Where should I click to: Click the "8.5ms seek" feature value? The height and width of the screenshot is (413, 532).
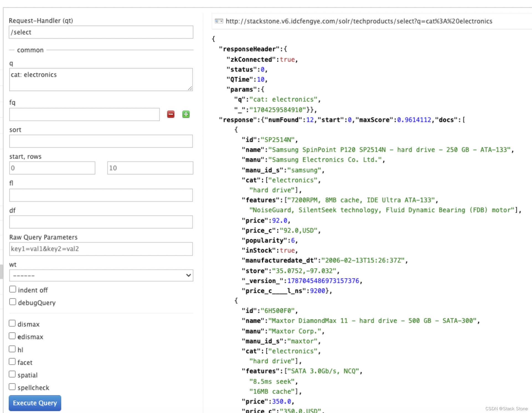(x=272, y=382)
